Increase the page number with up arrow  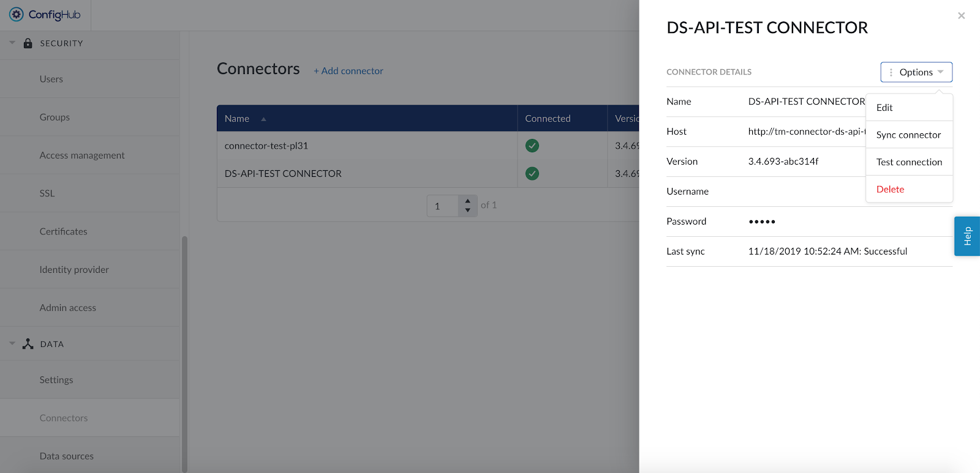pyautogui.click(x=467, y=201)
